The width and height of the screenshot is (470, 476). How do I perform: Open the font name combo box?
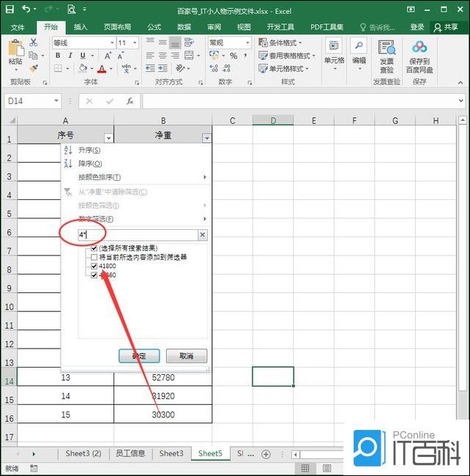(x=83, y=42)
